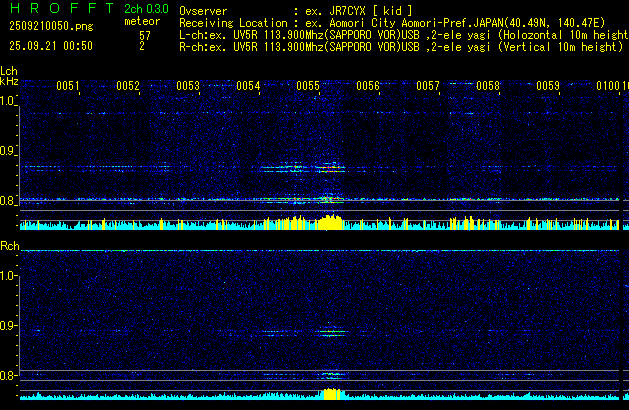Click the Rch channel label
This screenshot has width=629, height=410.
[10, 245]
